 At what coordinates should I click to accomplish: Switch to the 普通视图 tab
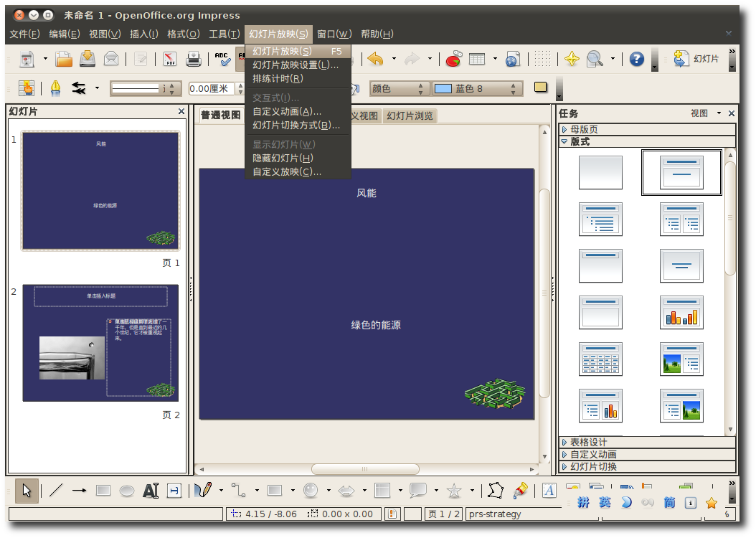point(220,115)
